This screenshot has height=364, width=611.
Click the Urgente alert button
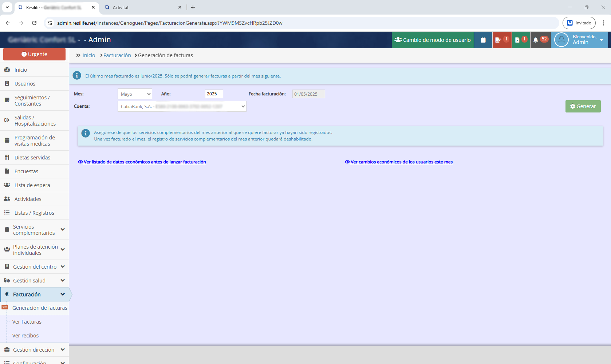coord(34,54)
